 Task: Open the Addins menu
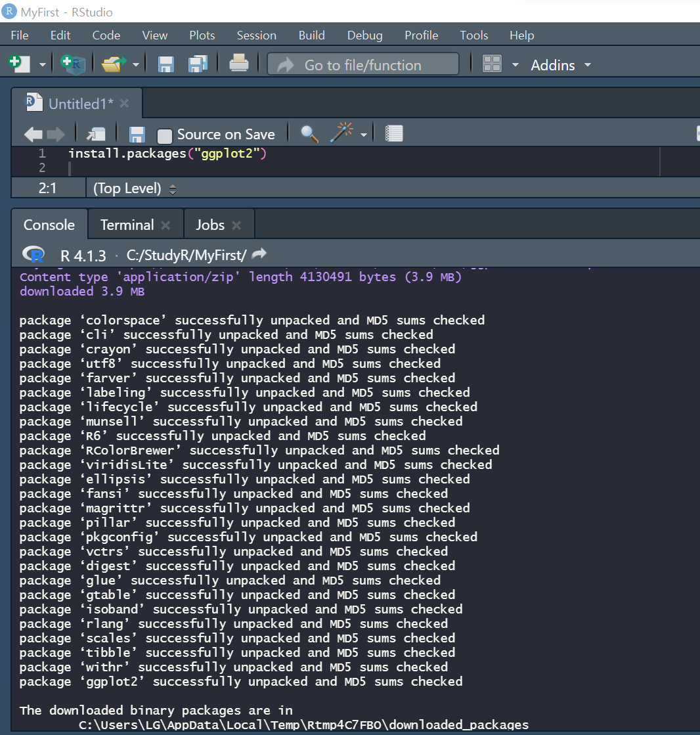[560, 64]
